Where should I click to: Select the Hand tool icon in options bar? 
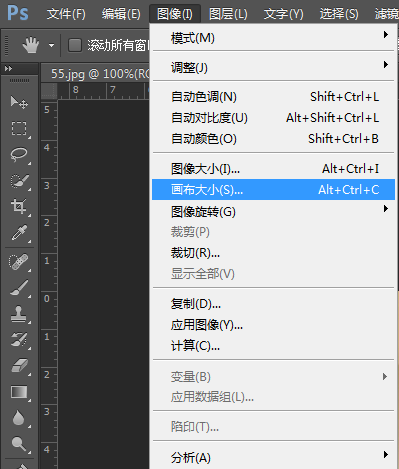(31, 45)
